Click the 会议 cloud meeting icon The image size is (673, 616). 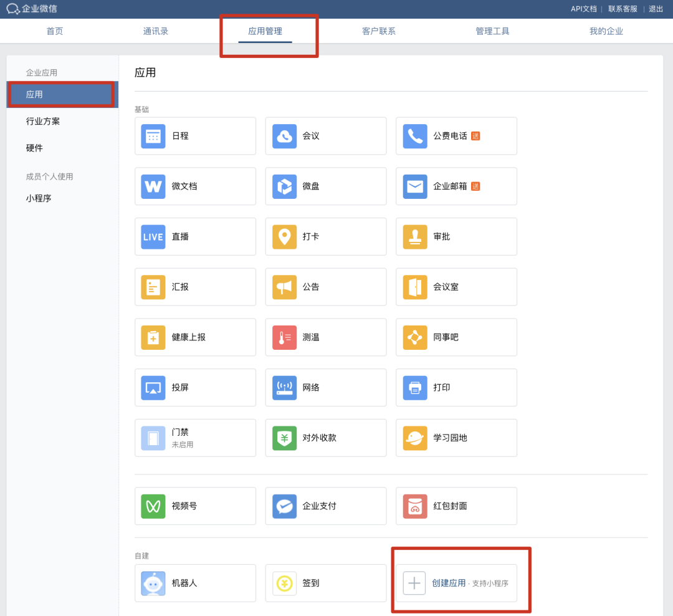point(284,136)
